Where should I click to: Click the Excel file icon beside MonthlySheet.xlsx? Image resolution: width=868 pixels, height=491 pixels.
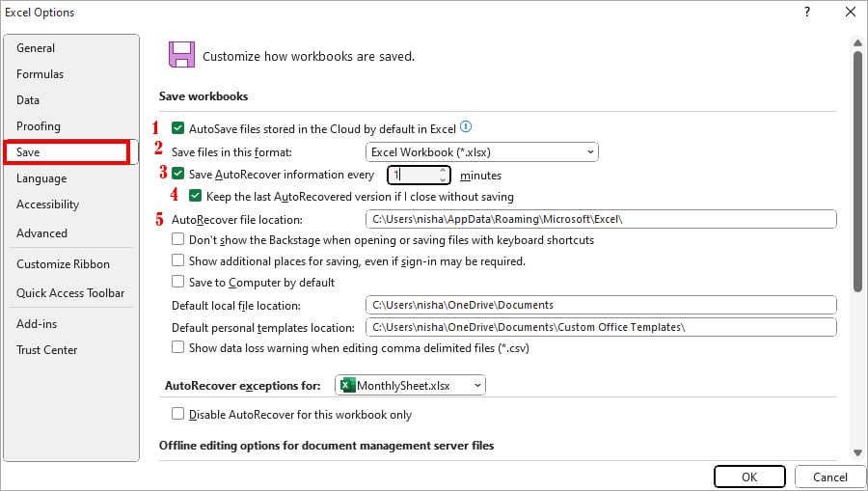click(347, 385)
